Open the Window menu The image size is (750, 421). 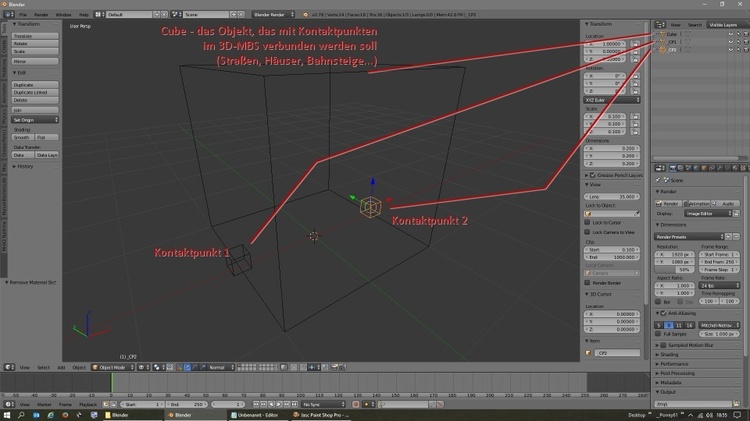click(x=63, y=15)
